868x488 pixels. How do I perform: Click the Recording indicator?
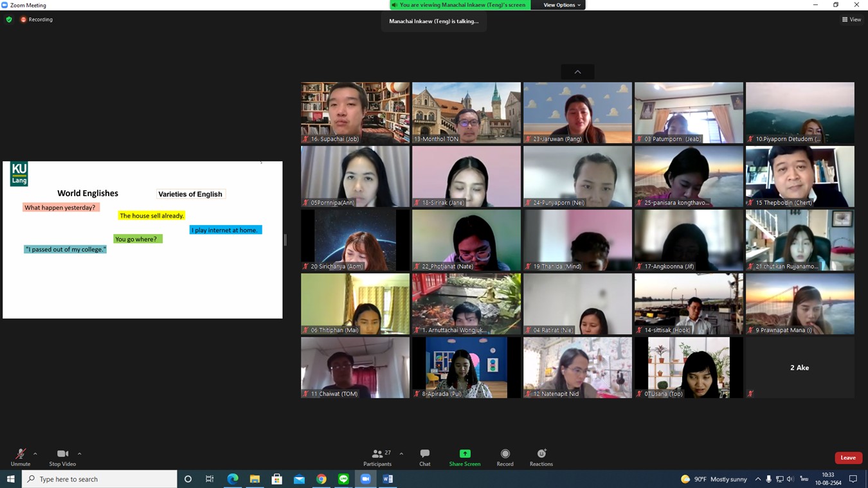tap(36, 20)
